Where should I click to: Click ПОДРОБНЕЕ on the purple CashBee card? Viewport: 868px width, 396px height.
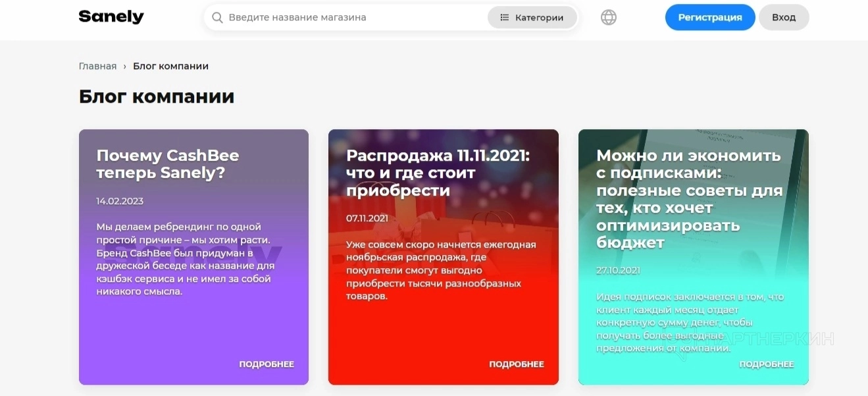(267, 364)
